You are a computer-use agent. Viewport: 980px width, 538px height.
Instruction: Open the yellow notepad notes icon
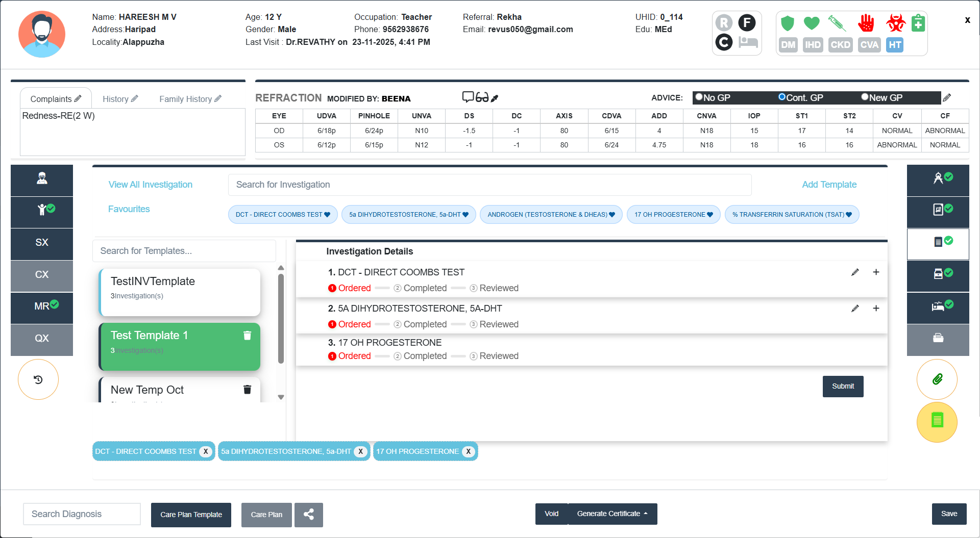click(x=937, y=421)
